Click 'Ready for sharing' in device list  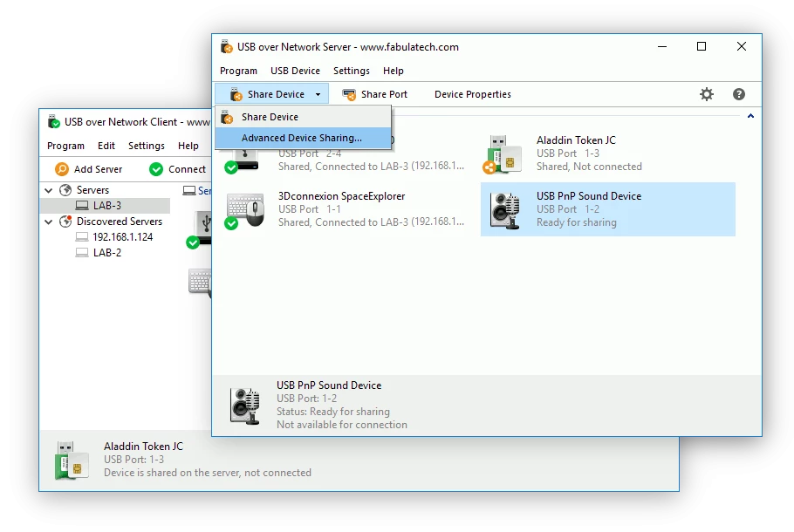point(577,222)
